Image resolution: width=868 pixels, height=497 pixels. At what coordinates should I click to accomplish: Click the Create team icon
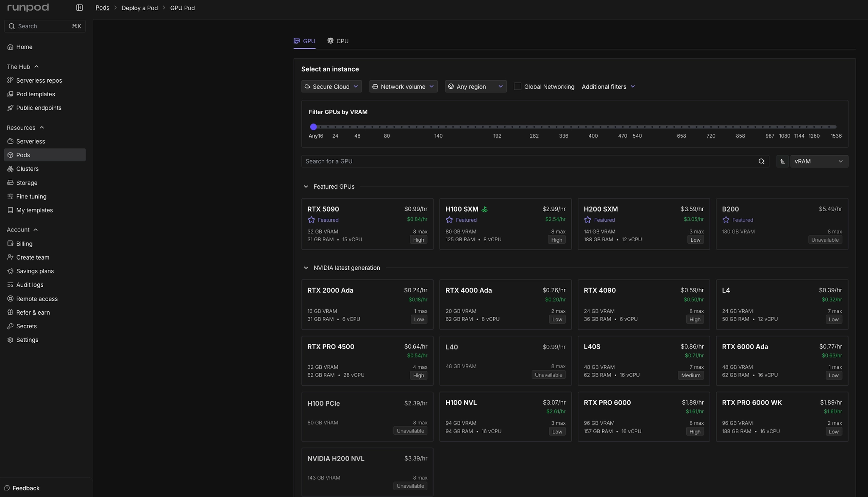tap(10, 257)
